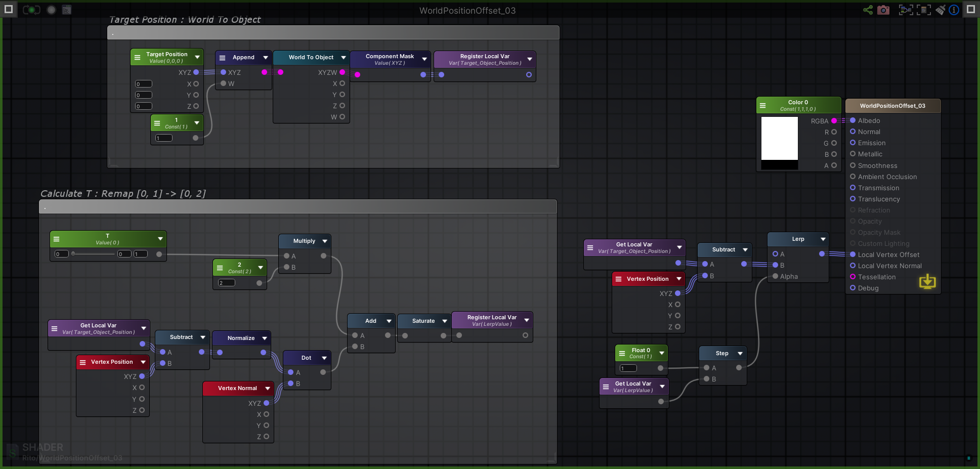Toggle live preview auto-compile
The height and width of the screenshot is (469, 980).
coord(30,9)
